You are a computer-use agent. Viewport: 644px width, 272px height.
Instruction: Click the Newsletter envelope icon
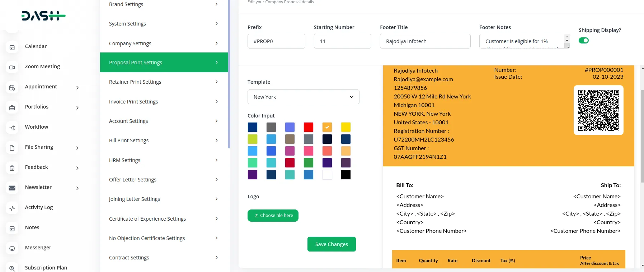12,188
